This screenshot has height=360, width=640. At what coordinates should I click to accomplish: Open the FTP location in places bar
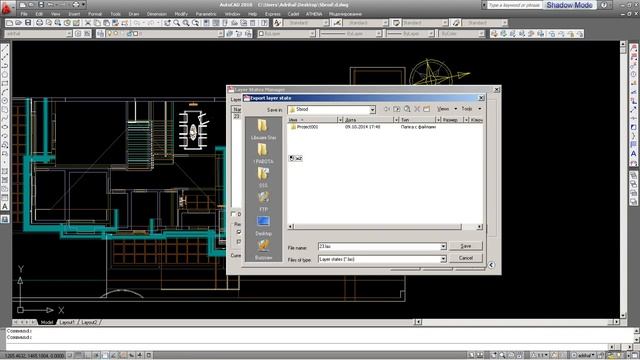263,201
